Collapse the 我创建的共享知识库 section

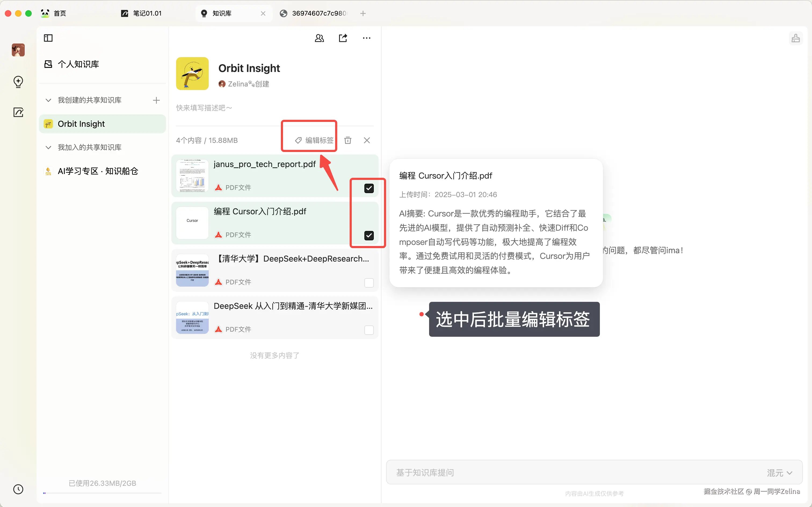(x=48, y=100)
